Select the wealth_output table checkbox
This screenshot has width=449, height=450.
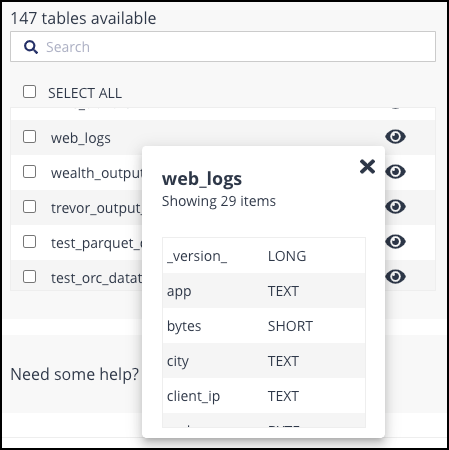click(x=30, y=172)
